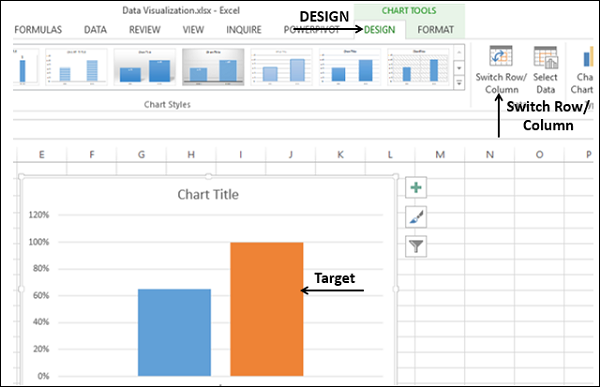This screenshot has height=387, width=600.
Task: Open the Select Data dialog icon
Action: tap(546, 57)
